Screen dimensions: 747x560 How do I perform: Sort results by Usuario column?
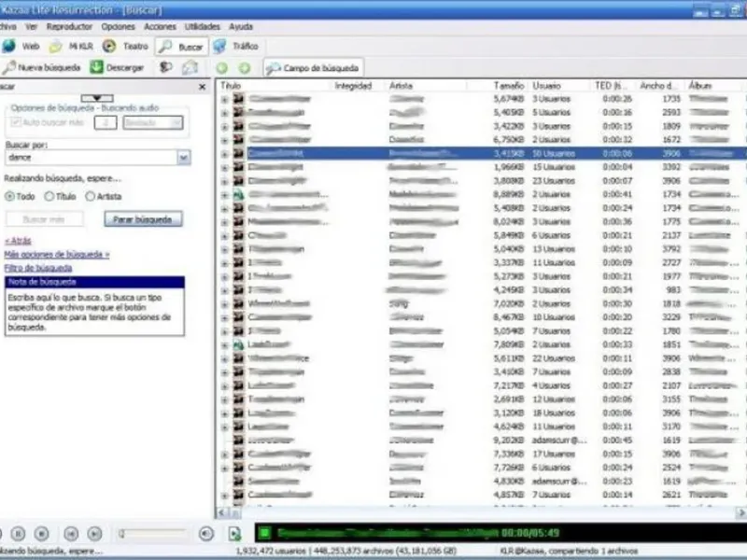point(547,86)
